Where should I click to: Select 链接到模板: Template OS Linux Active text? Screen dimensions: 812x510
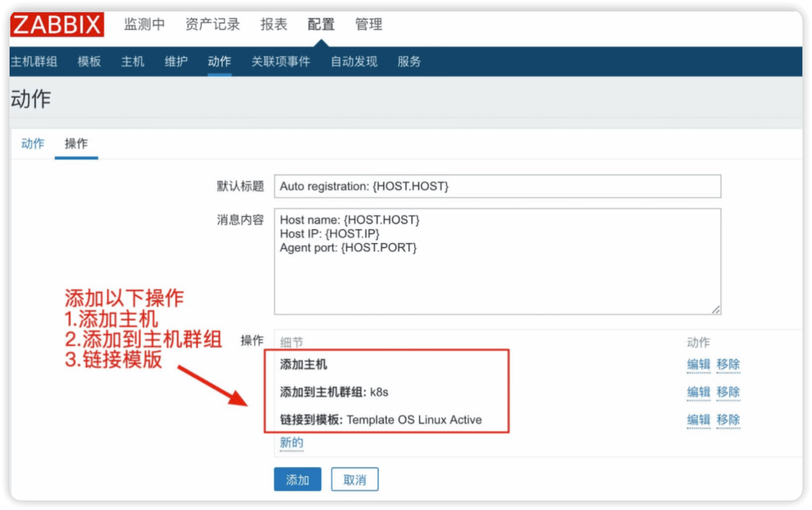click(381, 420)
